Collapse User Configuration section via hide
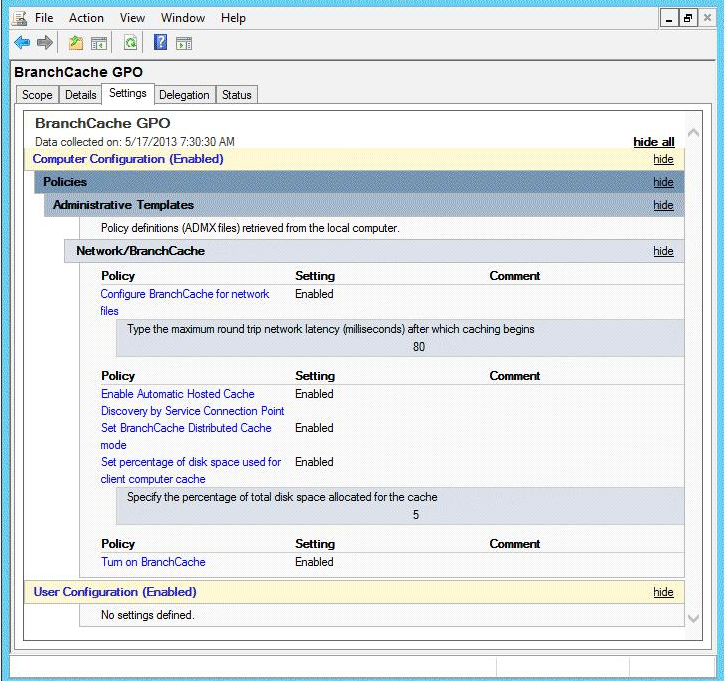This screenshot has height=687, width=728. click(x=663, y=593)
